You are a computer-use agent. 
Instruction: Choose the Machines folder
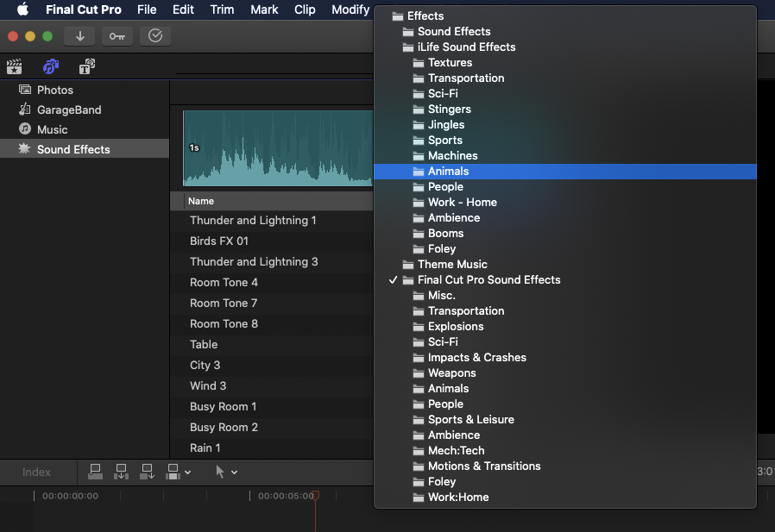pos(565,155)
